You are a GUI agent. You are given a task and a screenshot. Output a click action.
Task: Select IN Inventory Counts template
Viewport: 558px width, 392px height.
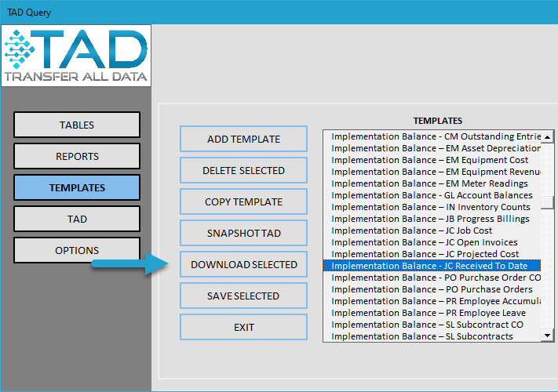432,207
